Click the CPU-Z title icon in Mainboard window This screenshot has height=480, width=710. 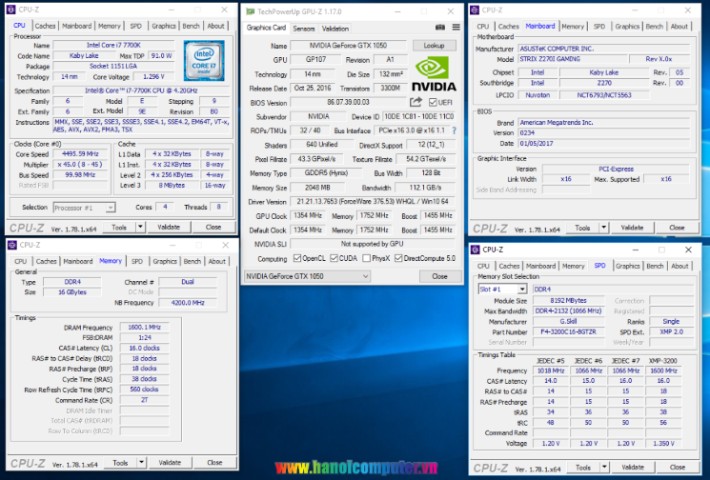coord(475,10)
